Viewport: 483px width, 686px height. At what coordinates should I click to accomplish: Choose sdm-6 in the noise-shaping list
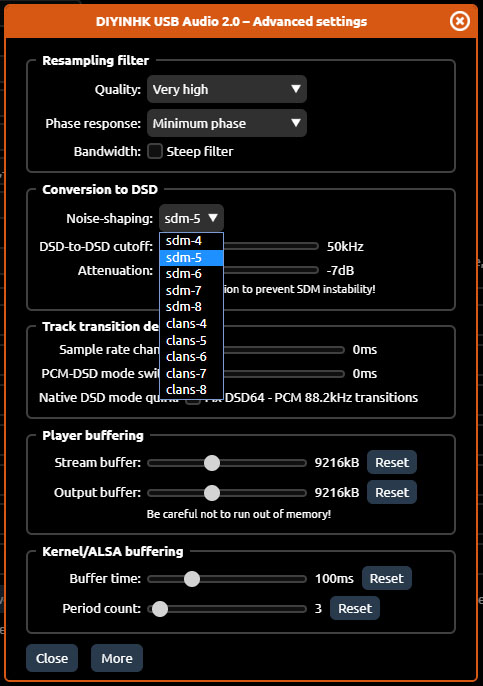[192, 274]
